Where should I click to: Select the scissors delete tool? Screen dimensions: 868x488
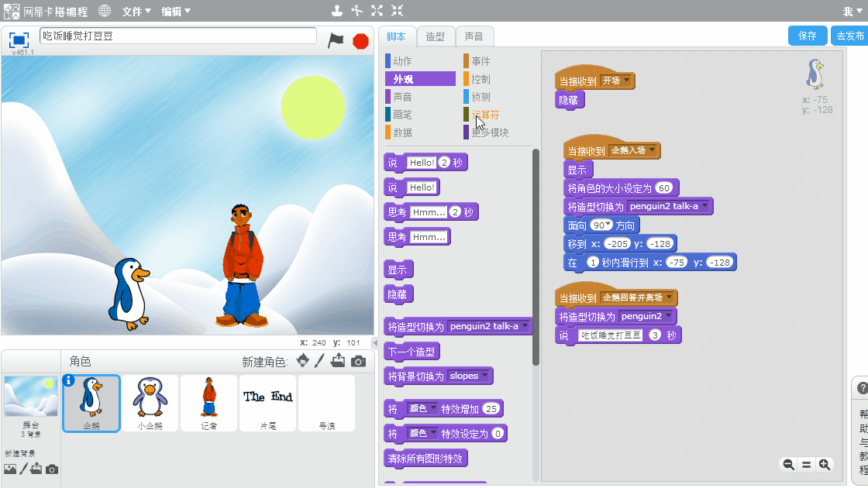click(356, 11)
